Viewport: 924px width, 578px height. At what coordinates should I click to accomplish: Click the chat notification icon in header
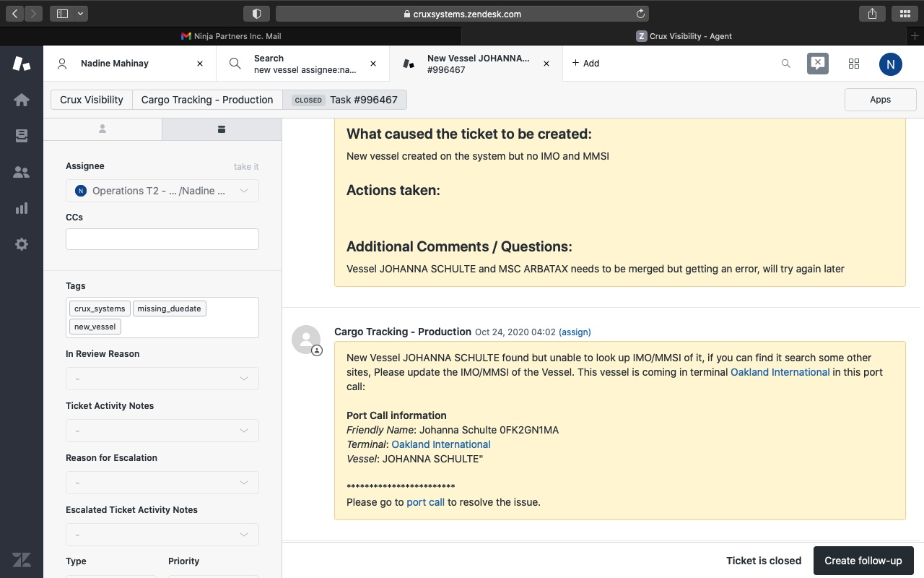(x=817, y=64)
